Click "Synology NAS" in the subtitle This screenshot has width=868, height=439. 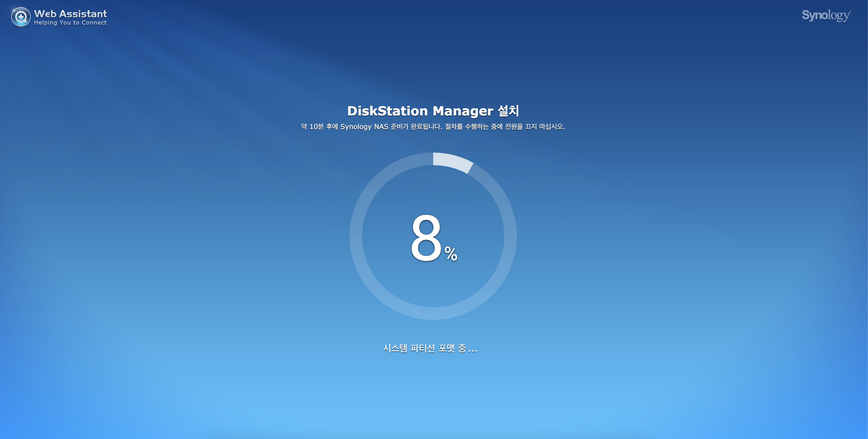coord(364,127)
